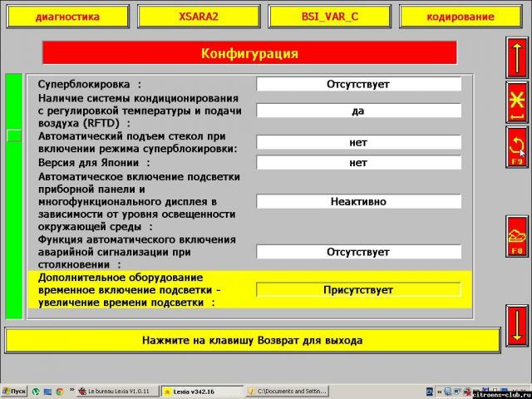Click the up arrow navigation button
The height and width of the screenshot is (399, 532).
click(x=517, y=57)
